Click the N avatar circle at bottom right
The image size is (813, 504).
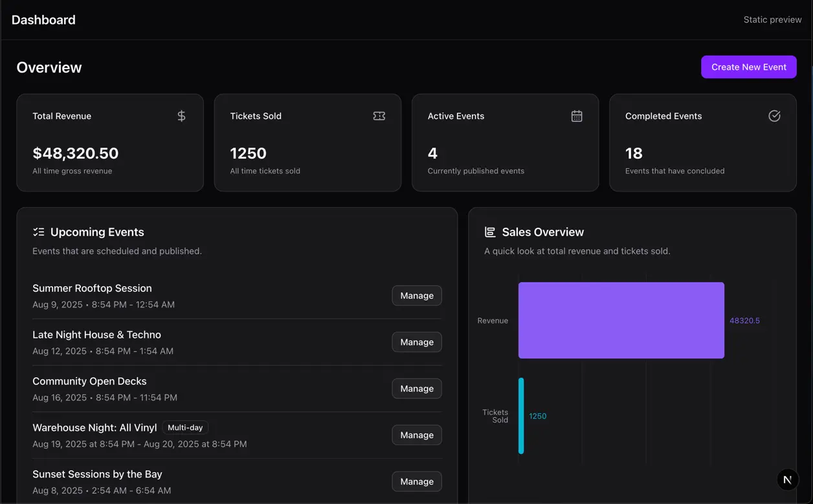(788, 479)
